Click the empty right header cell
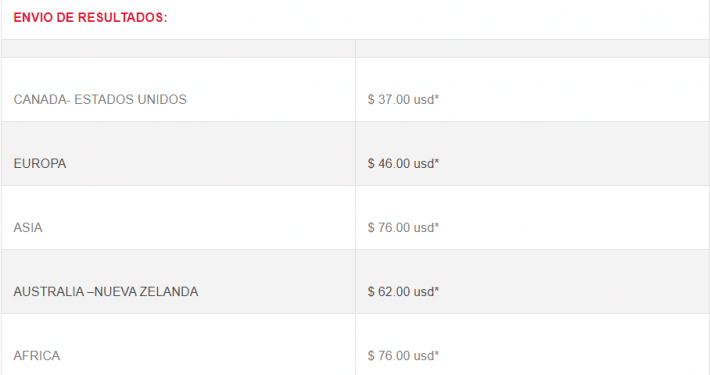 [x=532, y=48]
